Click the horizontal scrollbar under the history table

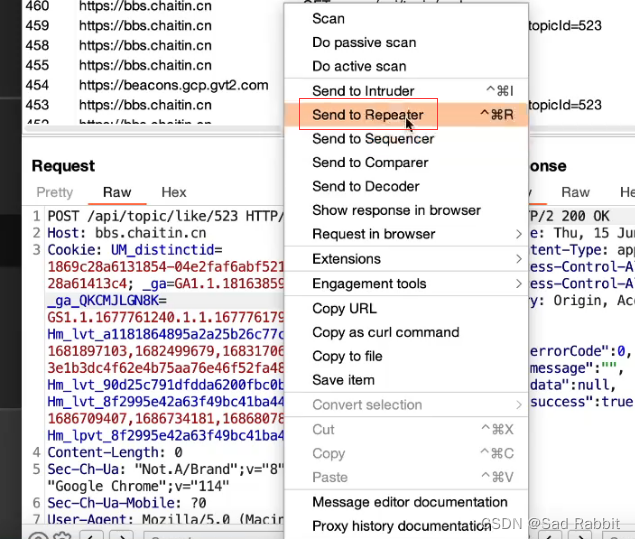[x=153, y=128]
